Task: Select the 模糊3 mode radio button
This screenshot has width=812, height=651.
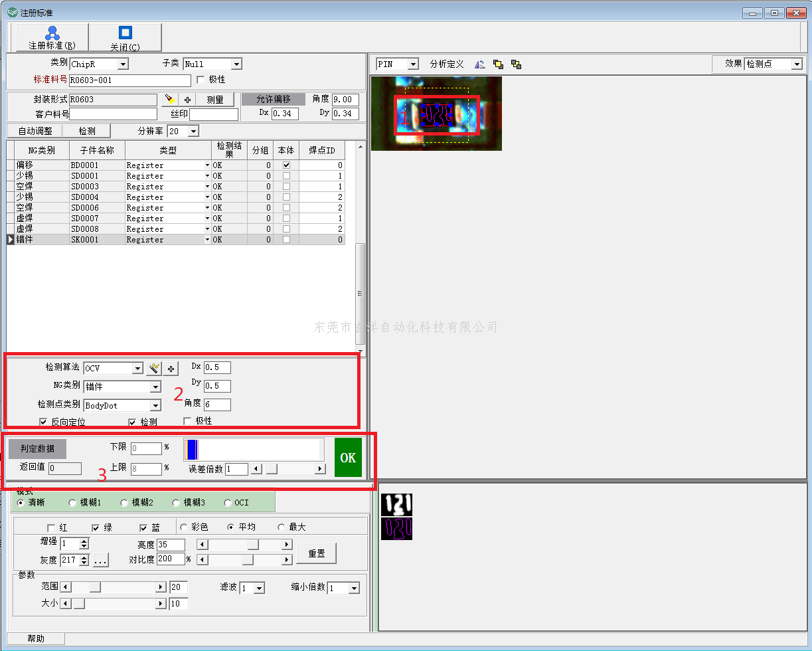Action: coord(176,503)
